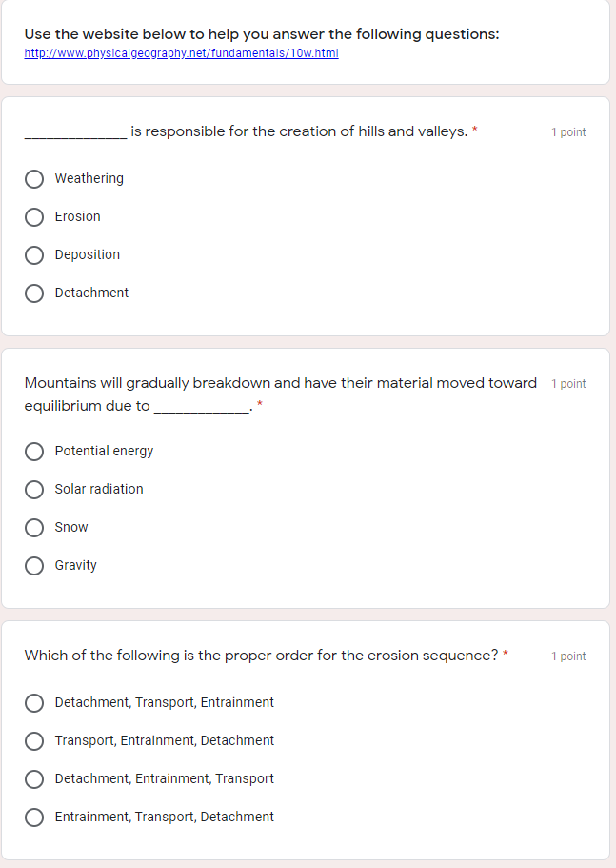Select Deposition as an answer
The width and height of the screenshot is (616, 868).
pyautogui.click(x=34, y=255)
